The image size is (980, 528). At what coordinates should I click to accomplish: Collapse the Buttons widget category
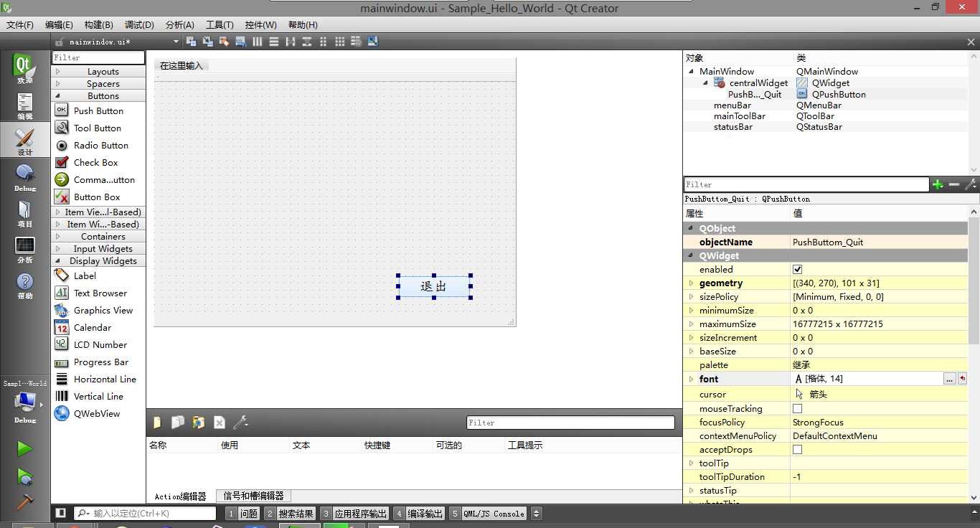click(x=98, y=96)
